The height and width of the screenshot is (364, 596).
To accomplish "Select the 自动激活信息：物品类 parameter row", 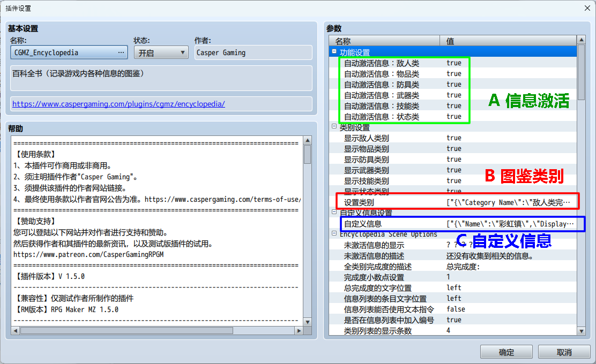I will click(453, 74).
